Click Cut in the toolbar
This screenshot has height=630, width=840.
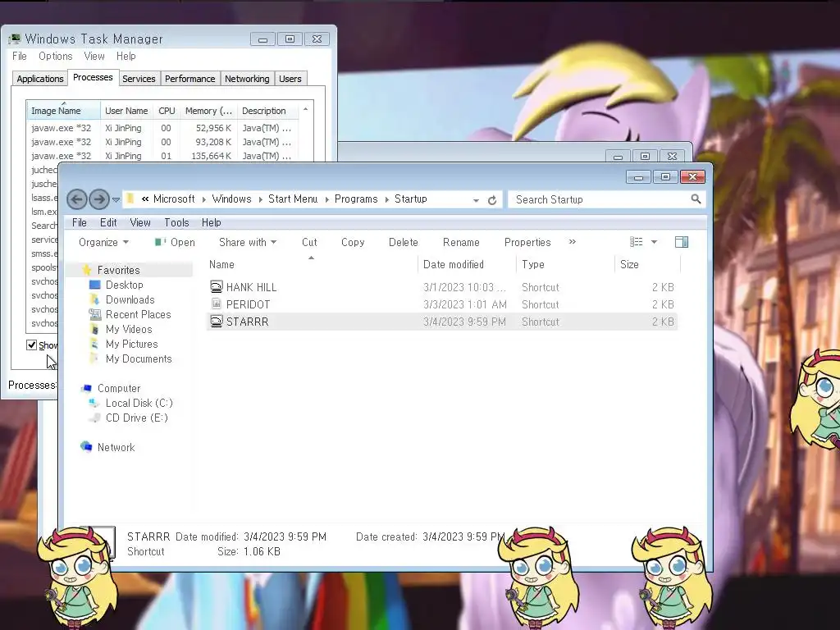[309, 242]
